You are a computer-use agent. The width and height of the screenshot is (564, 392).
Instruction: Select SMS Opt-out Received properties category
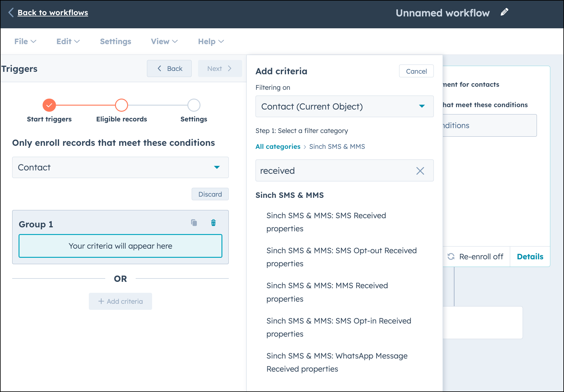click(x=342, y=257)
